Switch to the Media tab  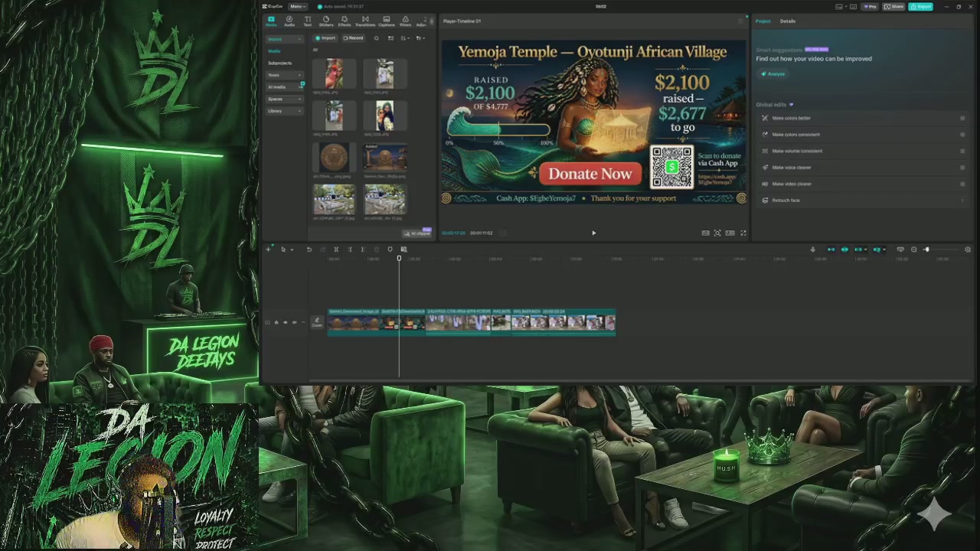coord(271,21)
